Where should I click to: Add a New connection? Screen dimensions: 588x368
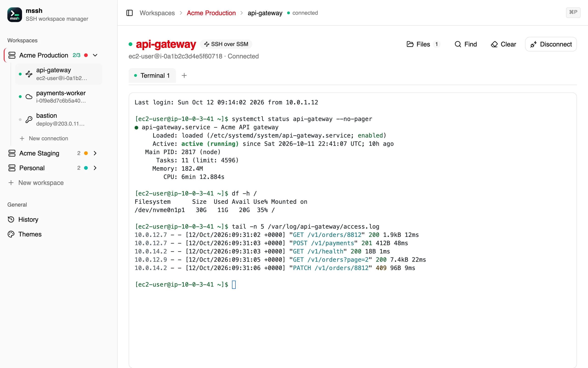point(44,138)
